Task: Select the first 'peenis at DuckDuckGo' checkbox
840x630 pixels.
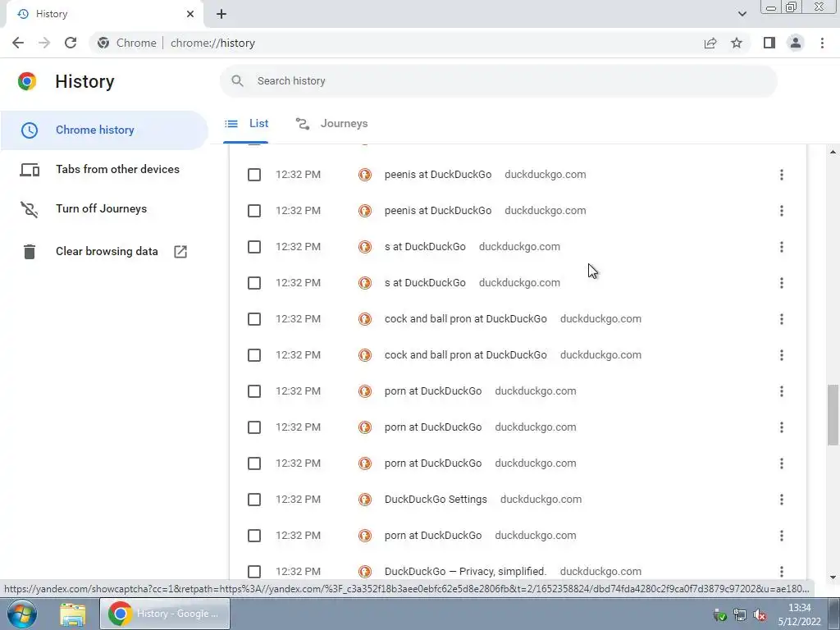Action: point(254,175)
